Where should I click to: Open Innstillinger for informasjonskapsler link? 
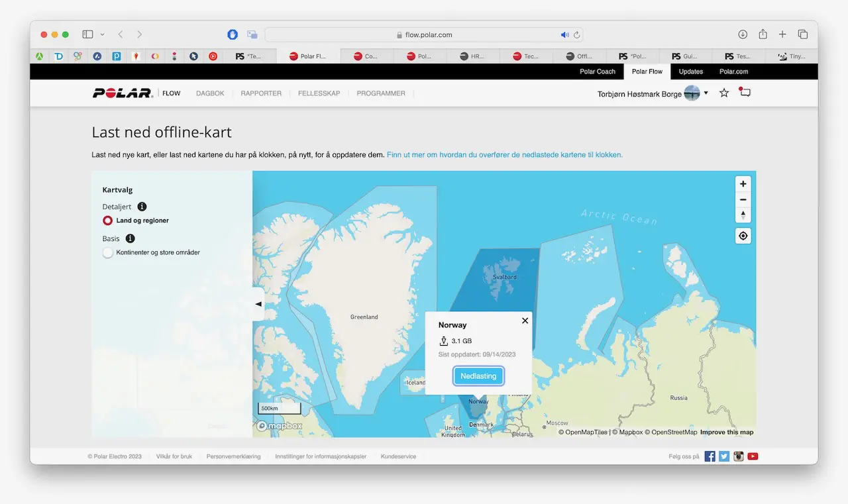[x=321, y=456]
